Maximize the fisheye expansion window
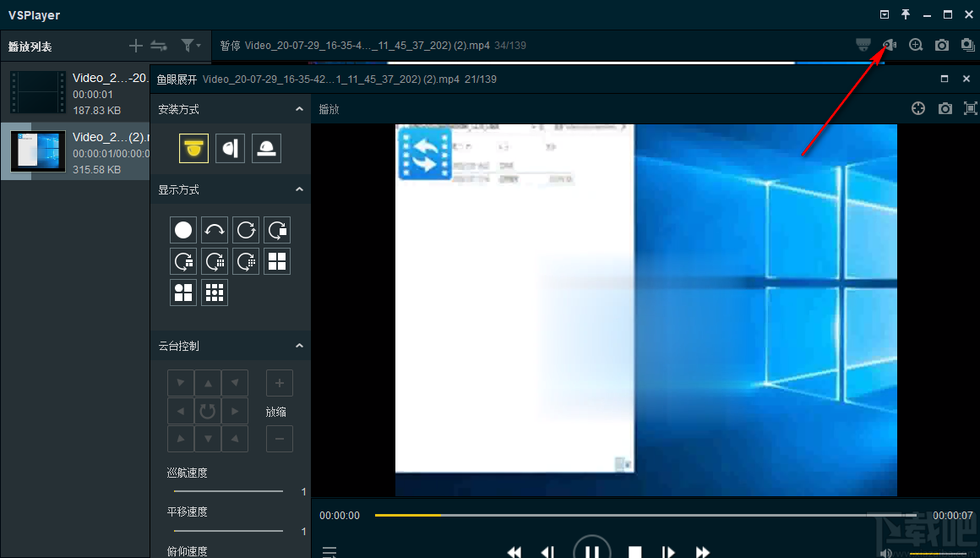This screenshot has height=558, width=980. click(945, 79)
